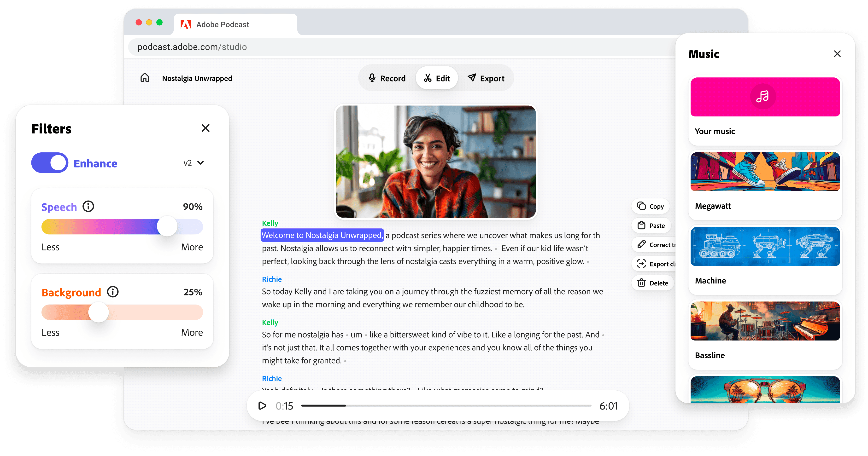Expand the v2 version dropdown

(x=194, y=163)
